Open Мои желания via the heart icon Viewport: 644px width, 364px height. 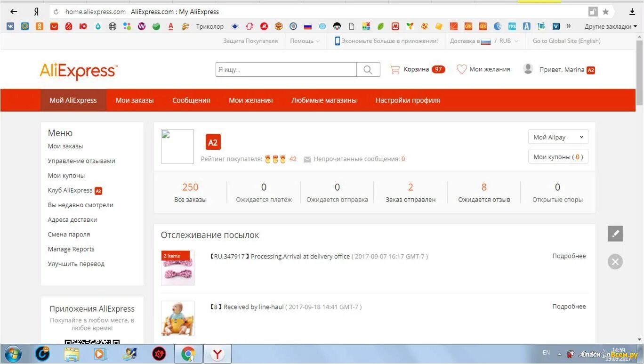(462, 69)
